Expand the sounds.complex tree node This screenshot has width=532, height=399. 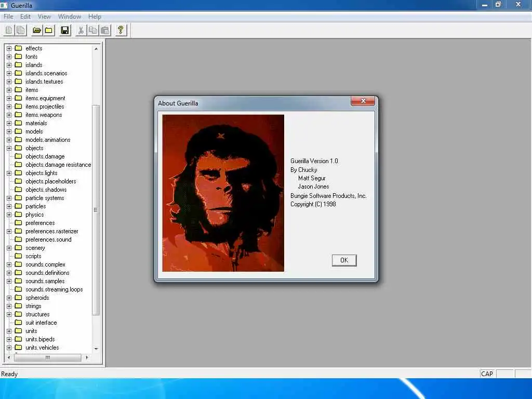[x=9, y=264]
